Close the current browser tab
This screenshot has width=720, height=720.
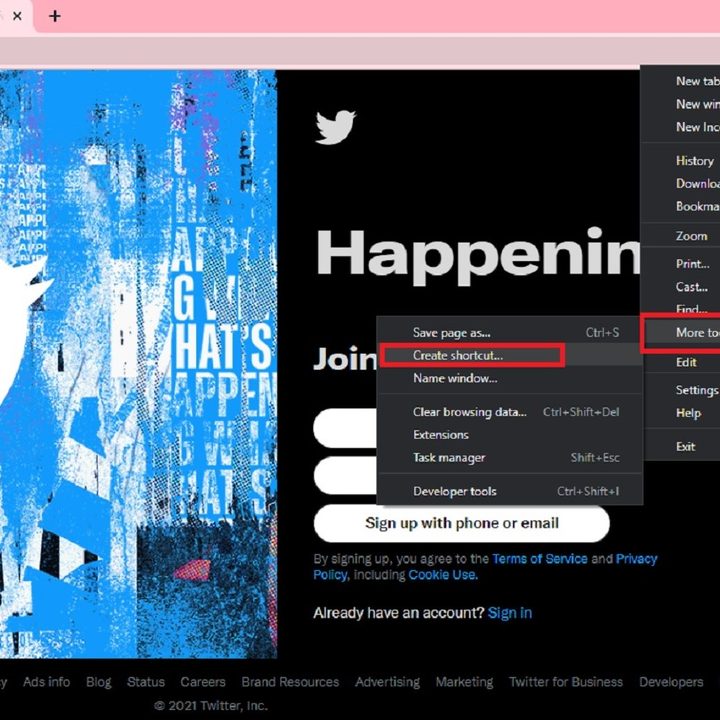[x=17, y=16]
